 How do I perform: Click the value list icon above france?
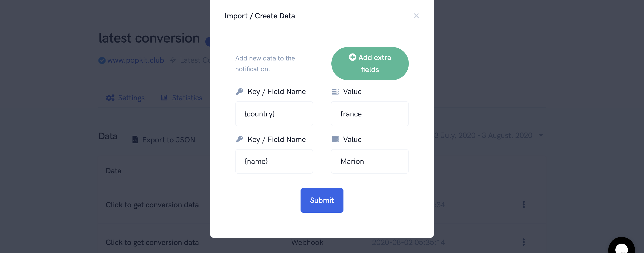(335, 92)
